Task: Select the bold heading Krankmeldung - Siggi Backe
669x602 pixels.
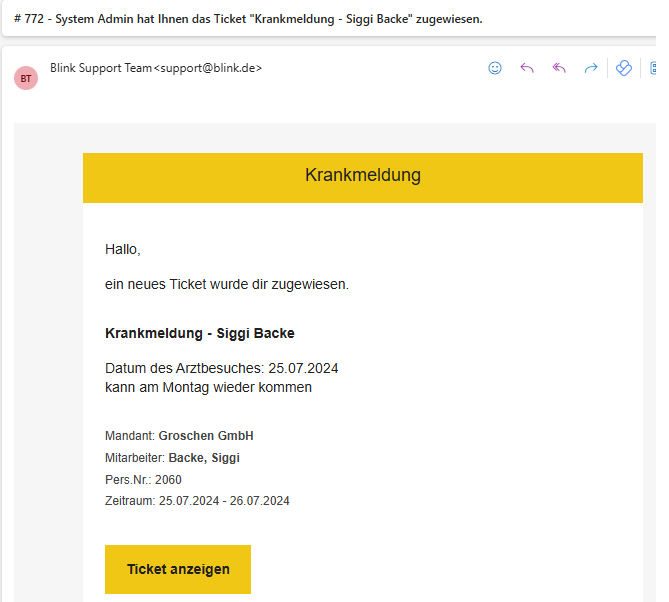Action: (199, 333)
